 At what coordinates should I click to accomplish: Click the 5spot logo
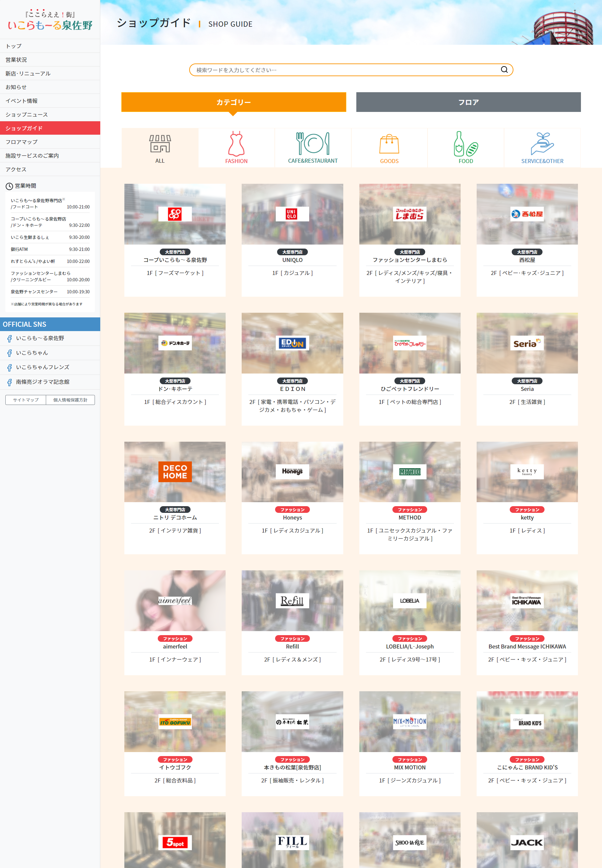(175, 842)
